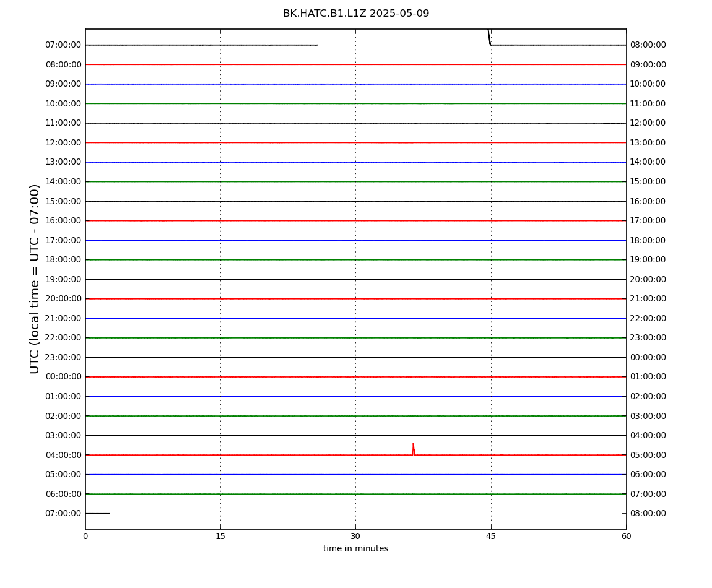The image size is (712, 588).
Task: Click the x-axis tick label 30
Action: click(x=355, y=536)
